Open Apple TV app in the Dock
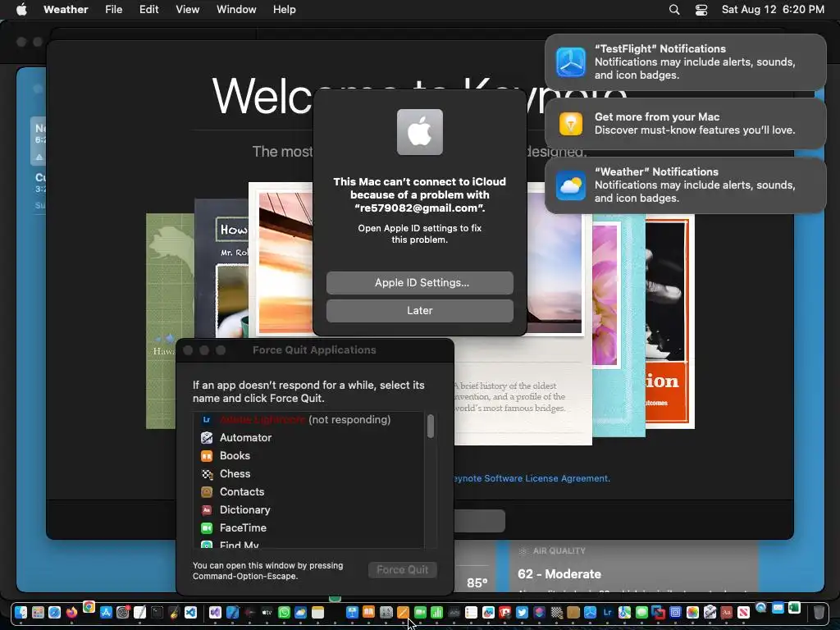The image size is (840, 630). click(x=267, y=612)
